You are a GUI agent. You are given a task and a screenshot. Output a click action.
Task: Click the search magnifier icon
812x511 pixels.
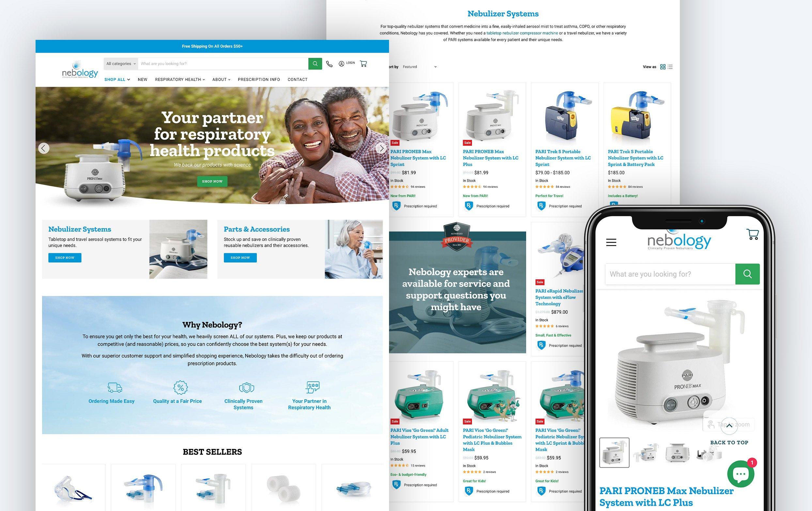pos(315,64)
